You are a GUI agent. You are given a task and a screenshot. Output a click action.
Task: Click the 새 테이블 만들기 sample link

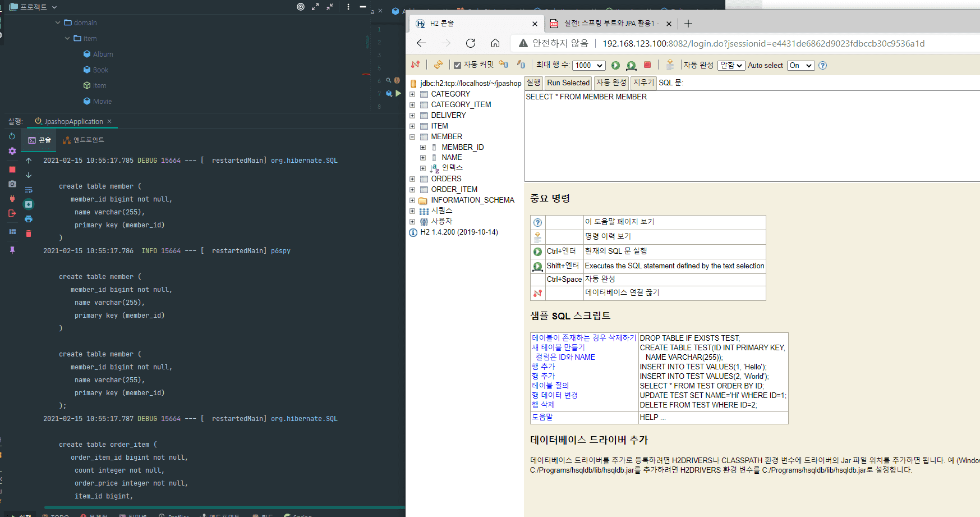(558, 347)
